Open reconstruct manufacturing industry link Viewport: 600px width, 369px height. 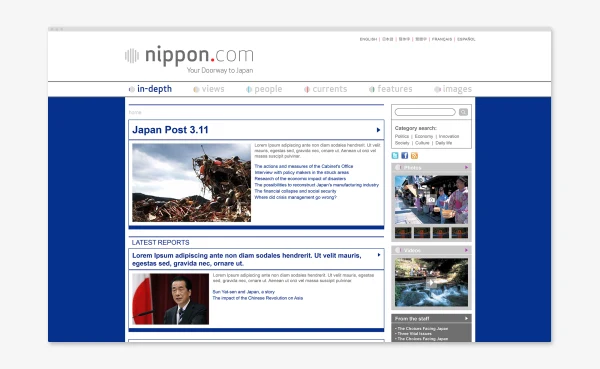[316, 185]
